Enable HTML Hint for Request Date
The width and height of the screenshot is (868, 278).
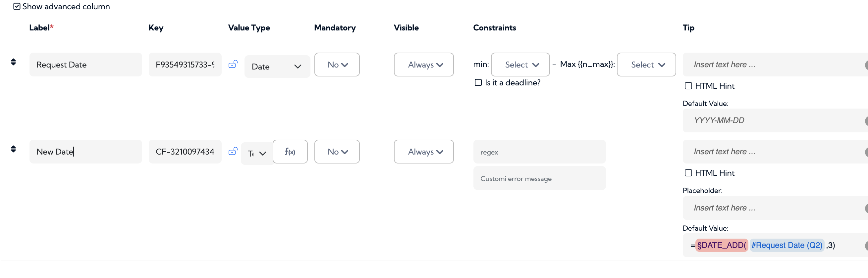[x=688, y=86]
